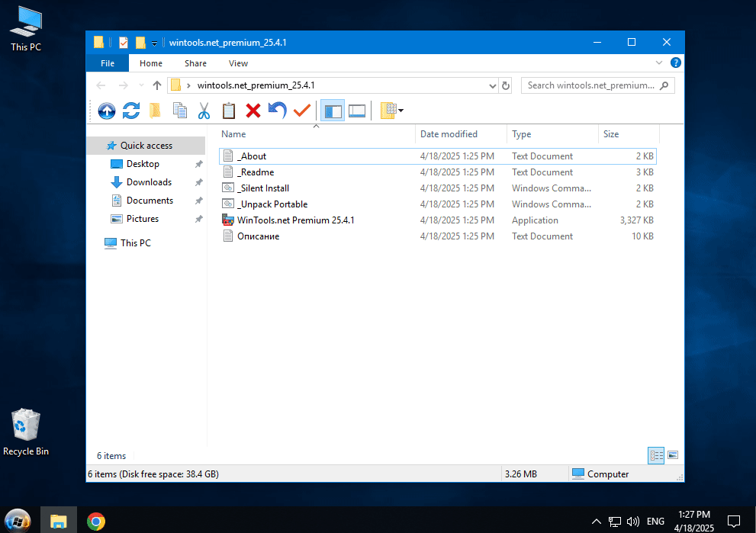
Task: Click the search magnifier icon
Action: click(664, 85)
